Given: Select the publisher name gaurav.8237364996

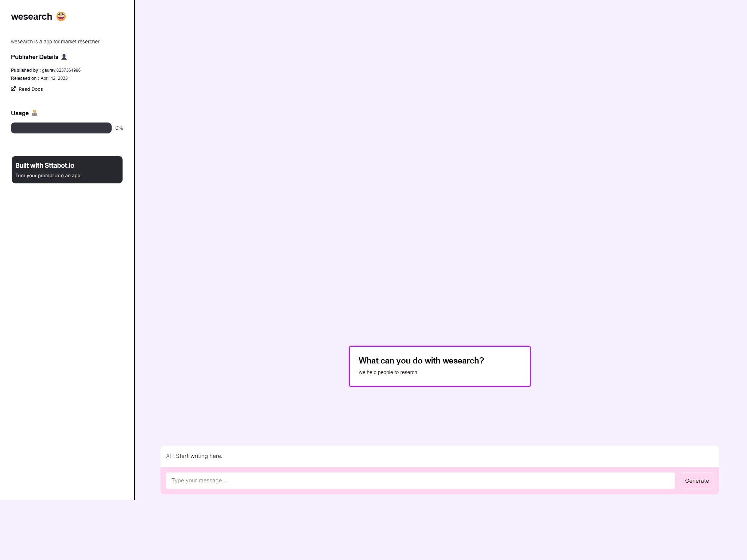Looking at the screenshot, I should 61,70.
